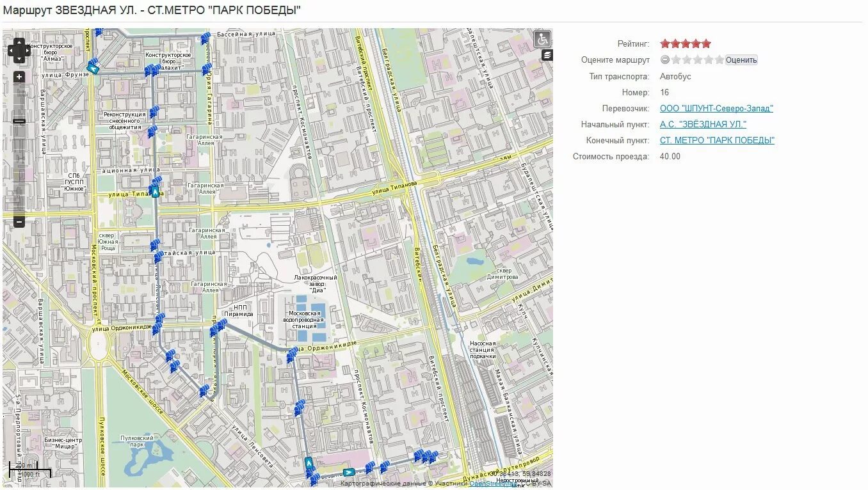Pan the map down with arrow control
Screen dimensions: 868x490
coord(19,58)
